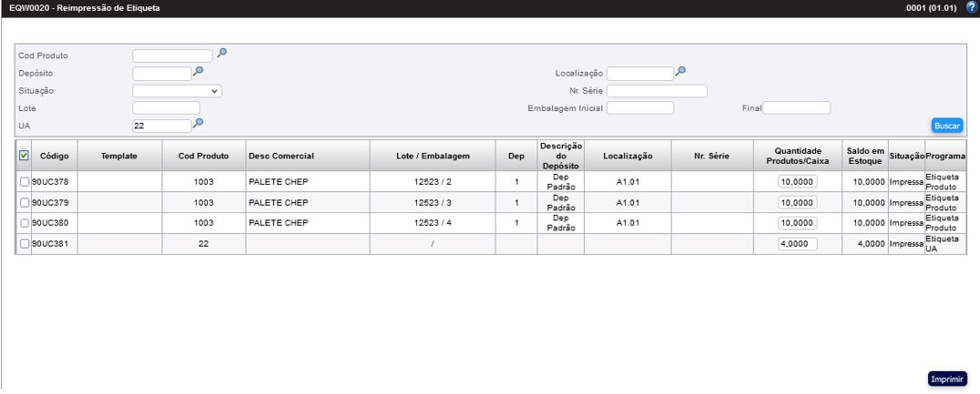Click the Lote / Embalagem column header
This screenshot has width=980, height=394.
point(433,157)
